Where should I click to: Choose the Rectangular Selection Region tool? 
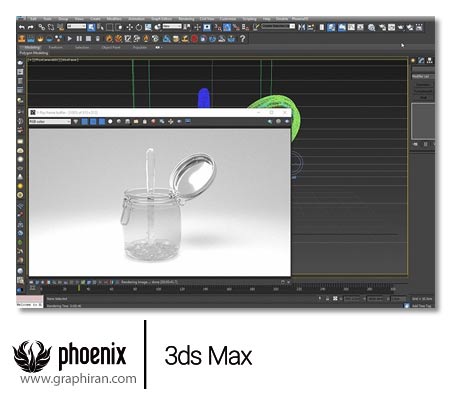tap(109, 27)
